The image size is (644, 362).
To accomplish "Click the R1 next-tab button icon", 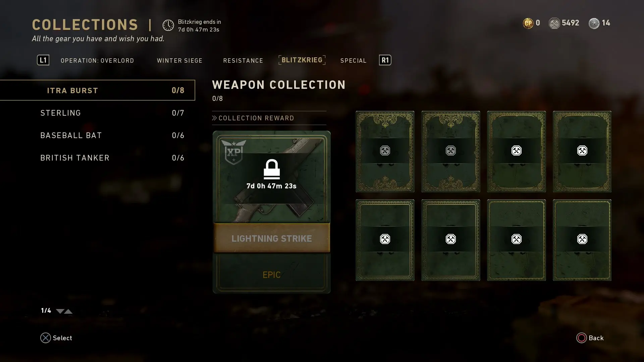I will coord(385,60).
